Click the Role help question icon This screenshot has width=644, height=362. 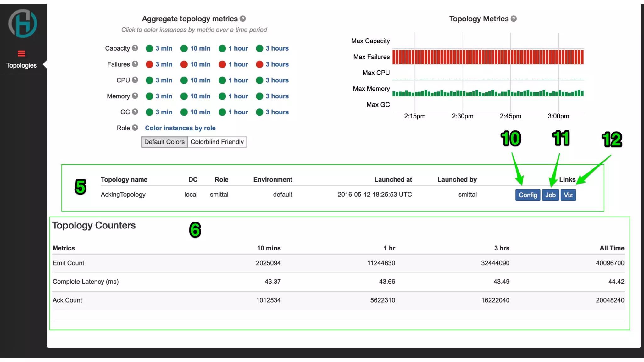(x=135, y=128)
